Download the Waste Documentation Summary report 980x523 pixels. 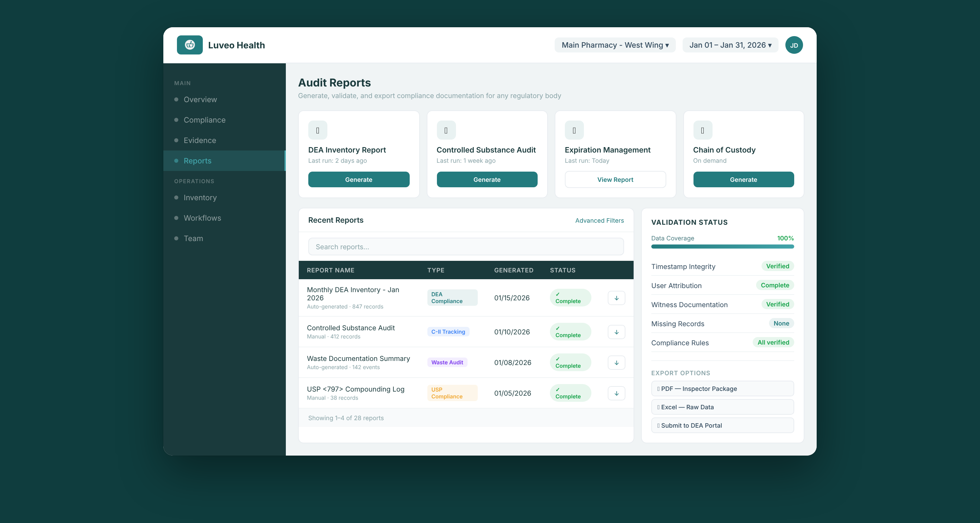click(x=616, y=363)
